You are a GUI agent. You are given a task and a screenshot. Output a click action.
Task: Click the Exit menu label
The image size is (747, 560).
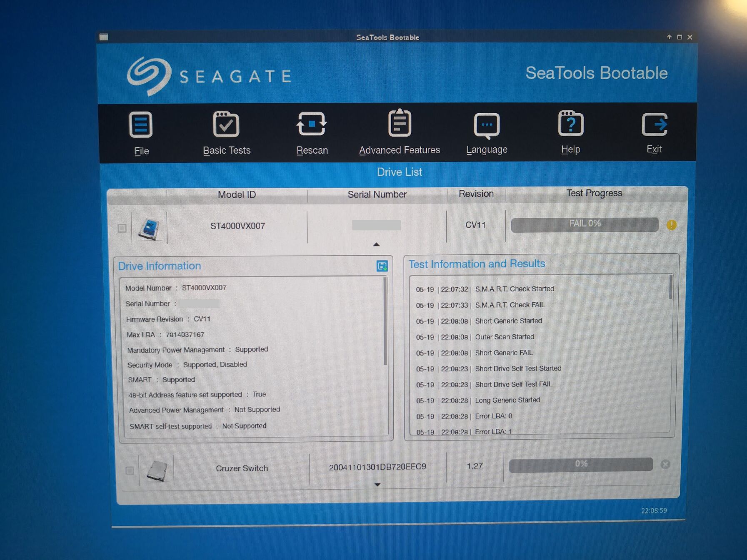(654, 149)
